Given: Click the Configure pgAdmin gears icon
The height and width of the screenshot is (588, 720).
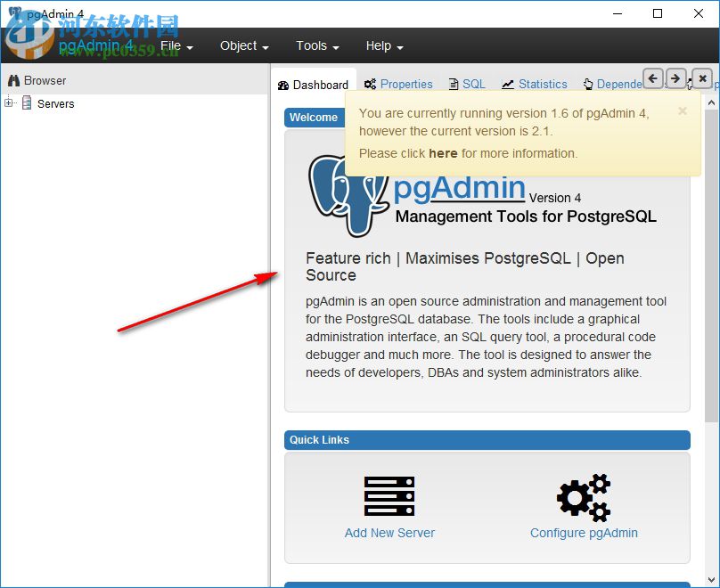Looking at the screenshot, I should [x=583, y=496].
